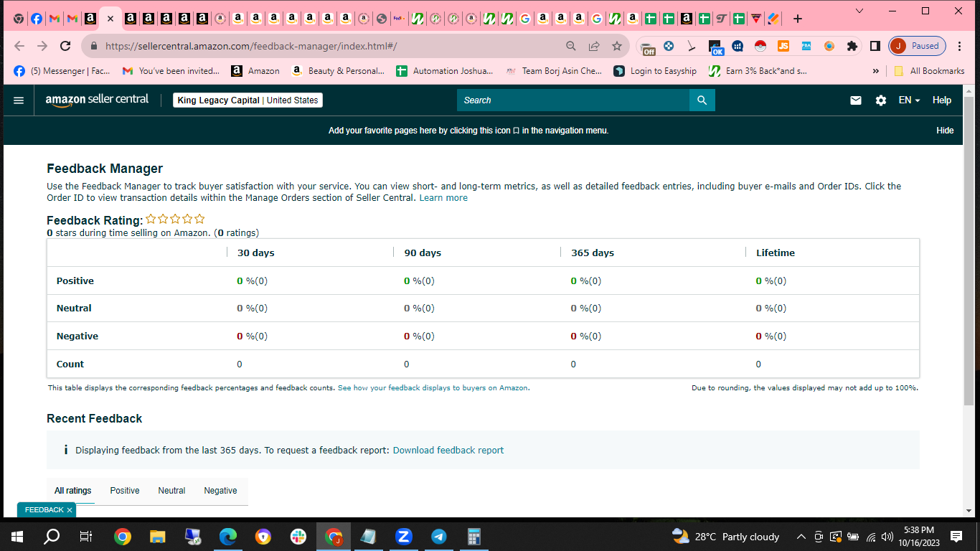The height and width of the screenshot is (551, 980).
Task: Open the buyer messages envelope icon
Action: click(x=856, y=100)
